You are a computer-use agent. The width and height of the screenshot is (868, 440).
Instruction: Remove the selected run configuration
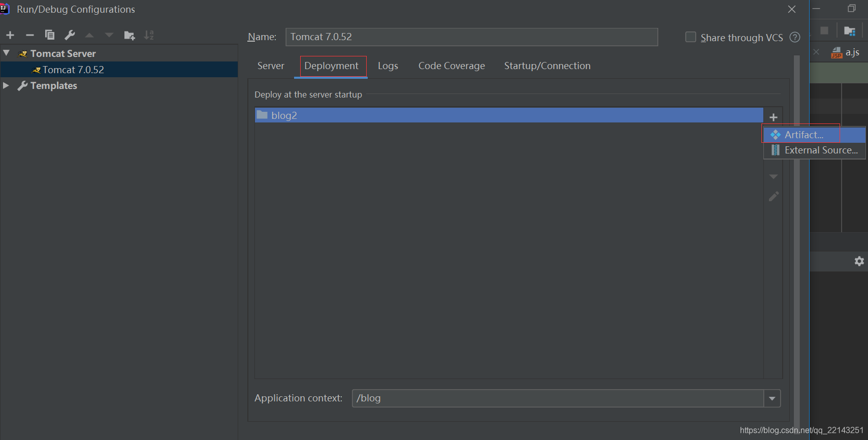coord(30,35)
